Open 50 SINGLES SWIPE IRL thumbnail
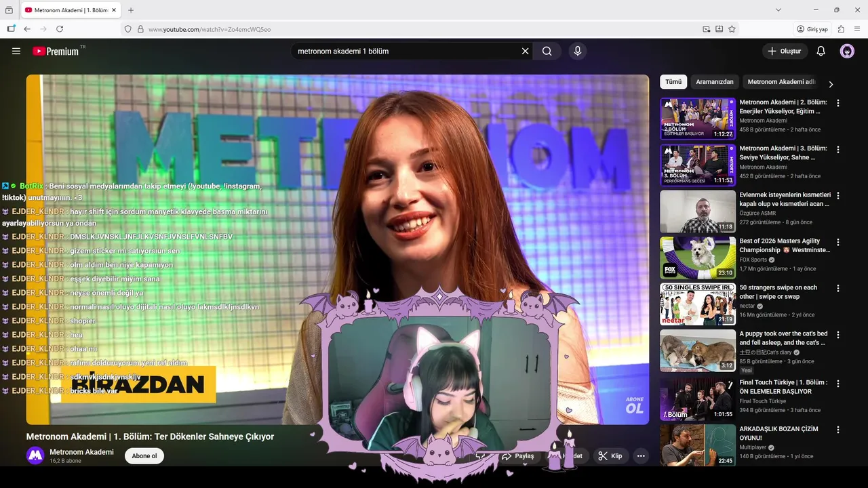 [x=698, y=304]
